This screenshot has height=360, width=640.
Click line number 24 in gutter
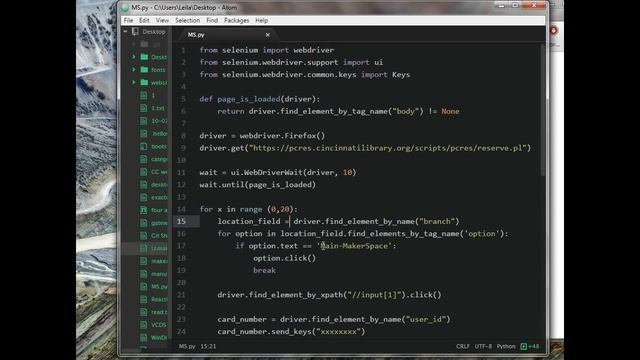click(181, 331)
